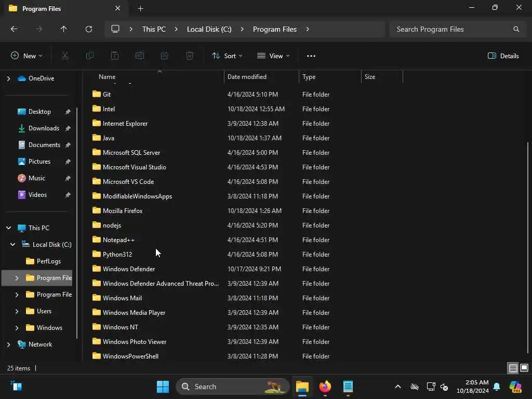Select the Git folder

point(107,95)
